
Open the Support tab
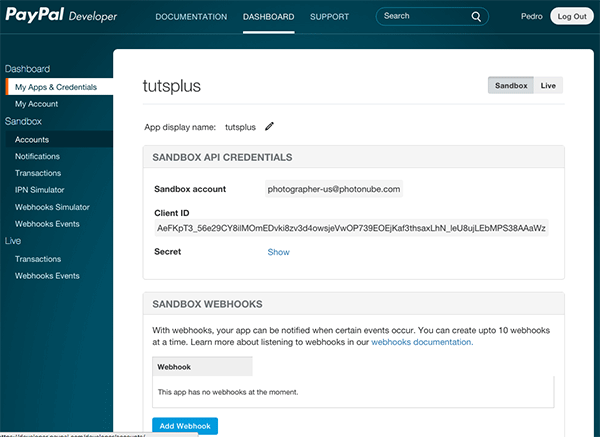click(329, 17)
